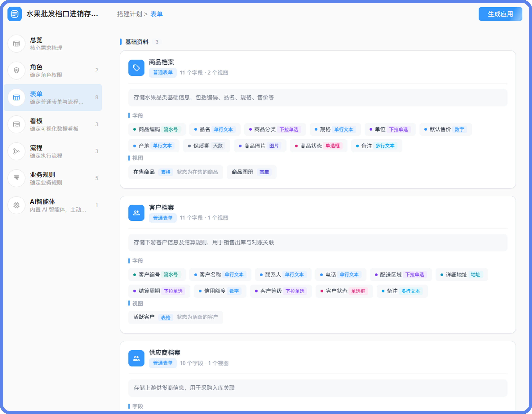Image resolution: width=532 pixels, height=414 pixels.
Task: Select the 客户编号 field chip
Action: tap(157, 275)
